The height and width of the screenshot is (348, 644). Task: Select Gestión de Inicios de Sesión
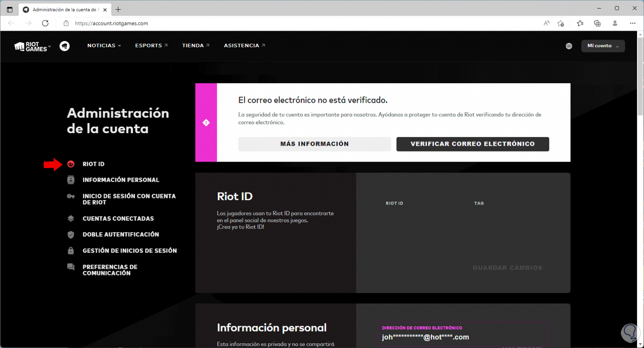pyautogui.click(x=130, y=250)
